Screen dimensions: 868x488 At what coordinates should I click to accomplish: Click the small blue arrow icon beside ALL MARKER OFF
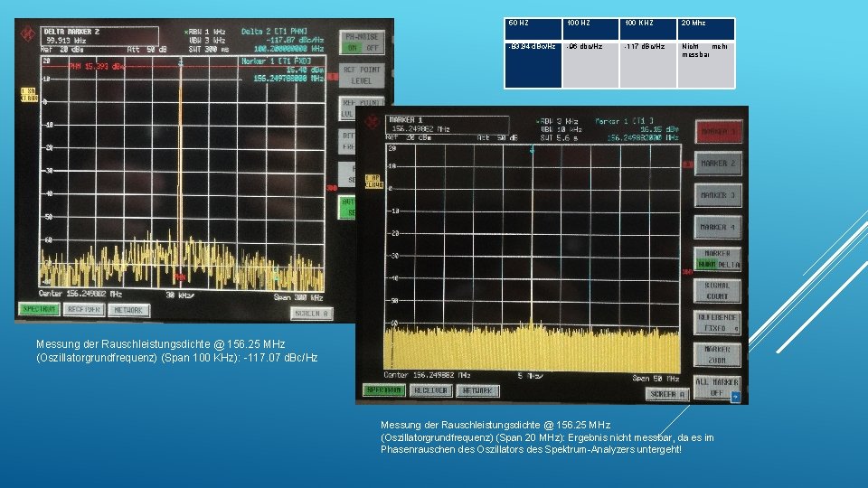pyautogui.click(x=735, y=397)
